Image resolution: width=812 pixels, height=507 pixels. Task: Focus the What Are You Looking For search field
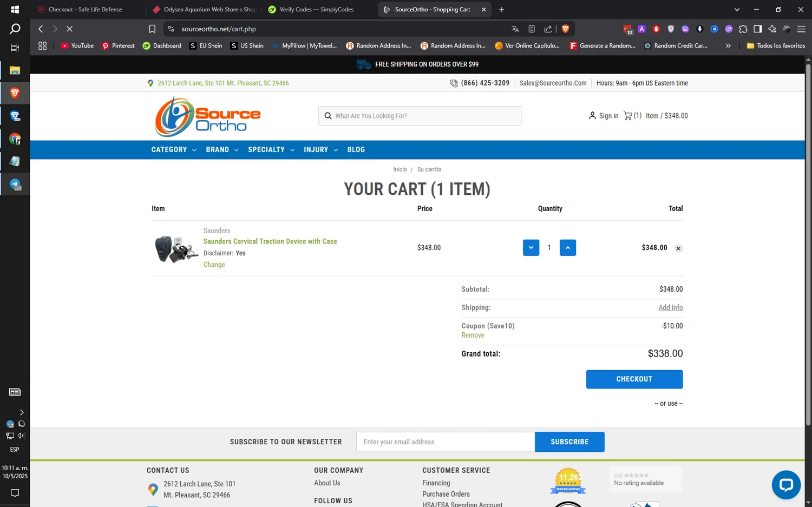pyautogui.click(x=420, y=116)
